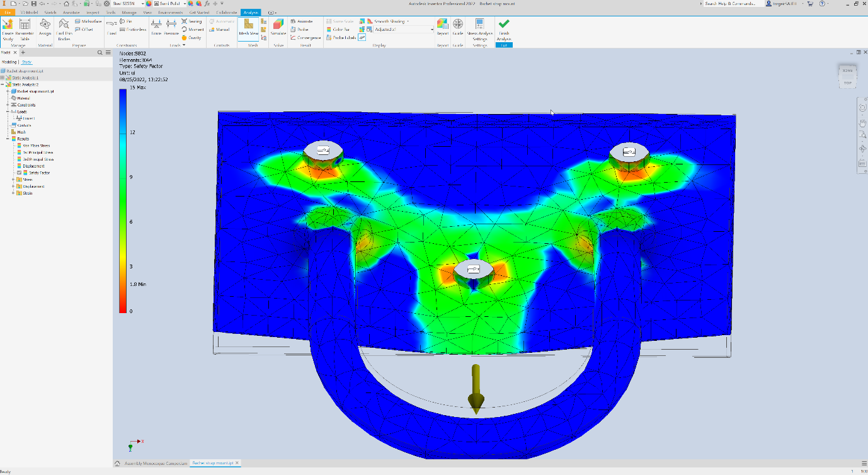
Task: Add a Pin constraint
Action: (126, 21)
